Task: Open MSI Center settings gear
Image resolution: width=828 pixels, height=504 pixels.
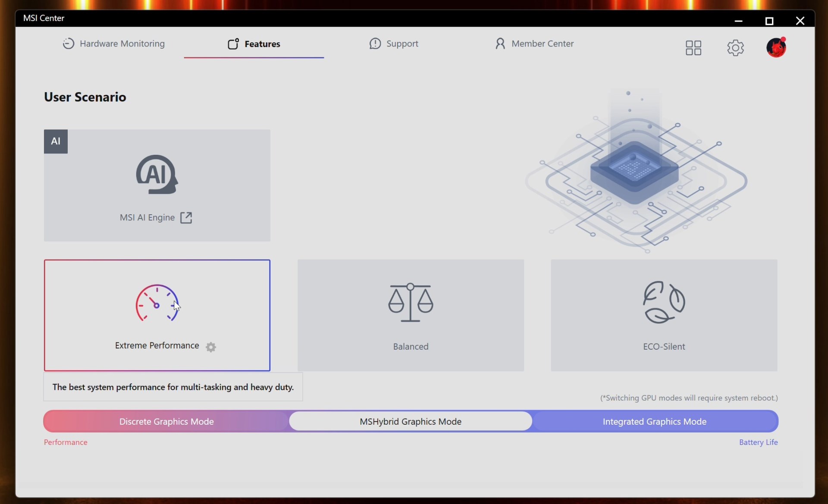Action: (x=735, y=48)
